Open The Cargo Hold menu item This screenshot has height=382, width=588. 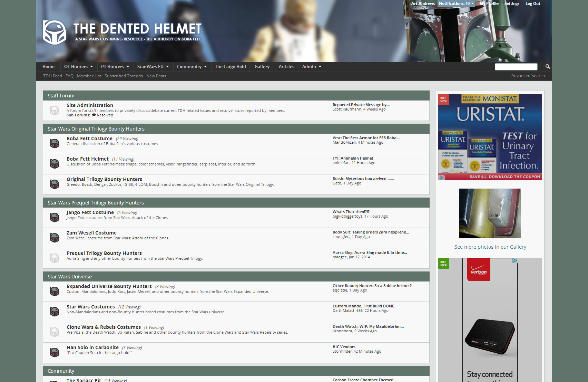click(231, 67)
